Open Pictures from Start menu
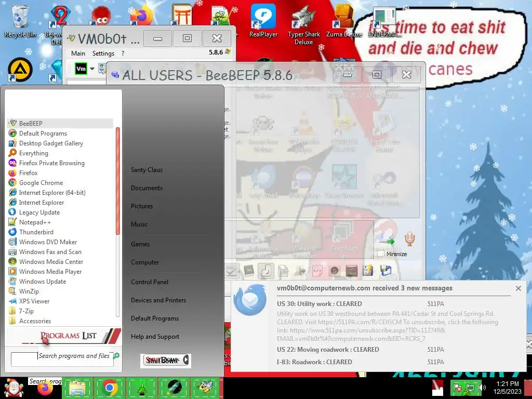 click(142, 206)
